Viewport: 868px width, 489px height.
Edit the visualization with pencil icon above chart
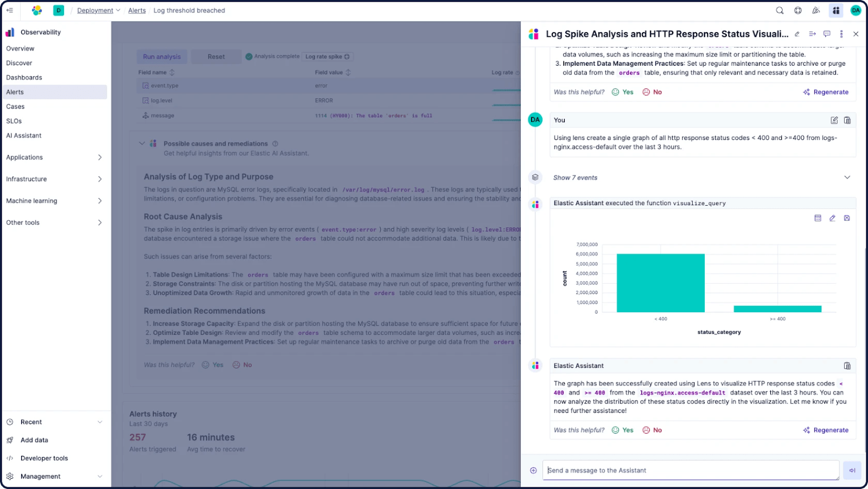832,218
